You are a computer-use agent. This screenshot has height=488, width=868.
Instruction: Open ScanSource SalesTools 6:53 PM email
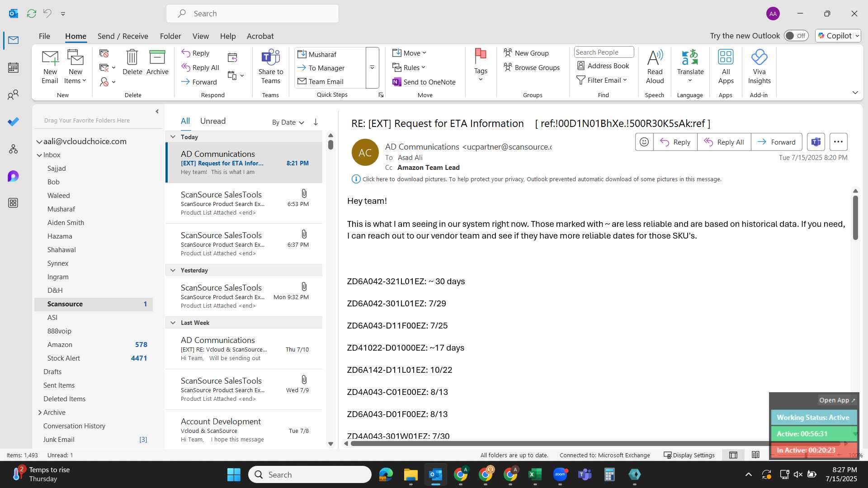click(244, 203)
